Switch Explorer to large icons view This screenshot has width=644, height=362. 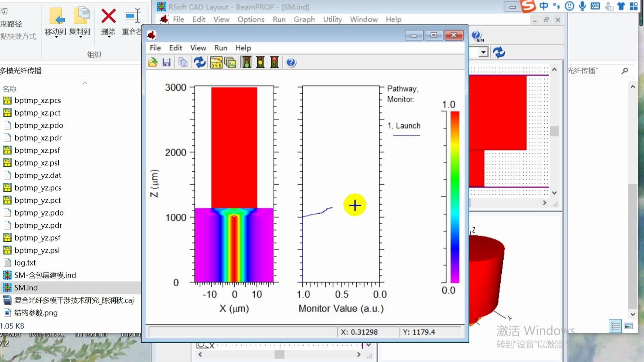pyautogui.click(x=628, y=326)
